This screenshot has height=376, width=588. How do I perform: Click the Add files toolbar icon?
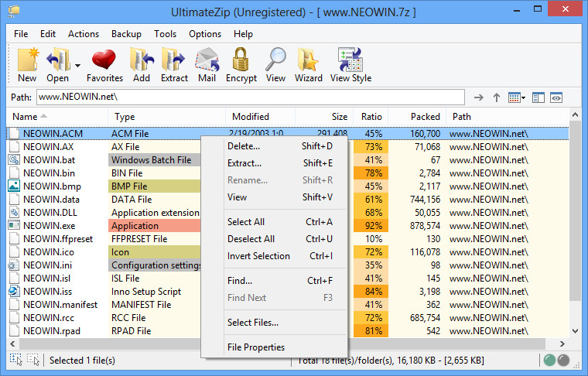pos(142,60)
